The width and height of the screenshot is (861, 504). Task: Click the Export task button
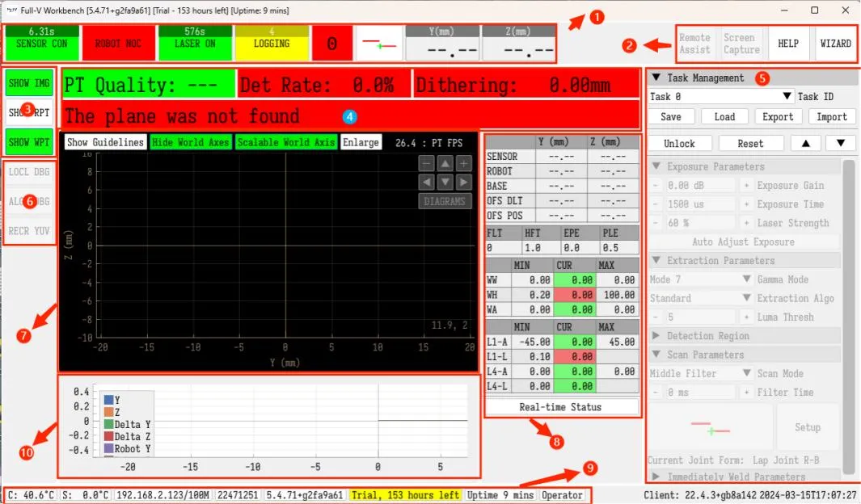point(778,116)
